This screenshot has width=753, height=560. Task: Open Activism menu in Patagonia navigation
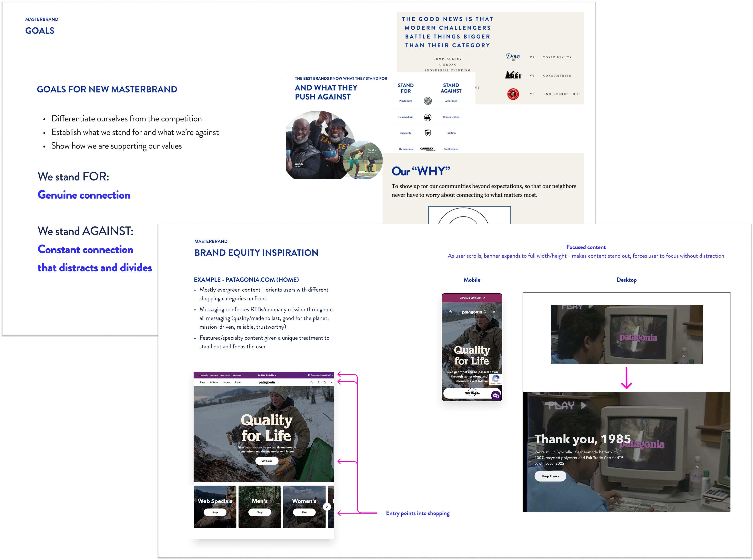214,382
